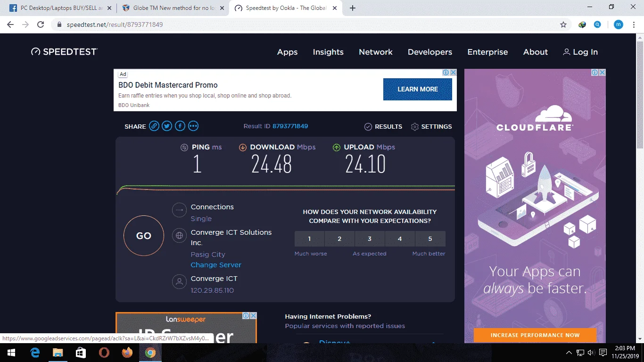Open the Windows Start menu
This screenshot has width=644, height=362.
(x=11, y=353)
